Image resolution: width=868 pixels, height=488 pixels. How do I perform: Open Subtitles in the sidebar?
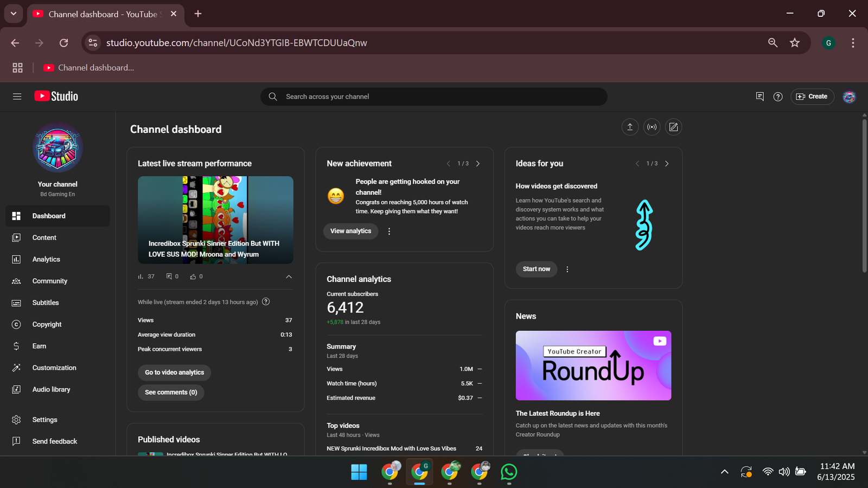[58, 303]
